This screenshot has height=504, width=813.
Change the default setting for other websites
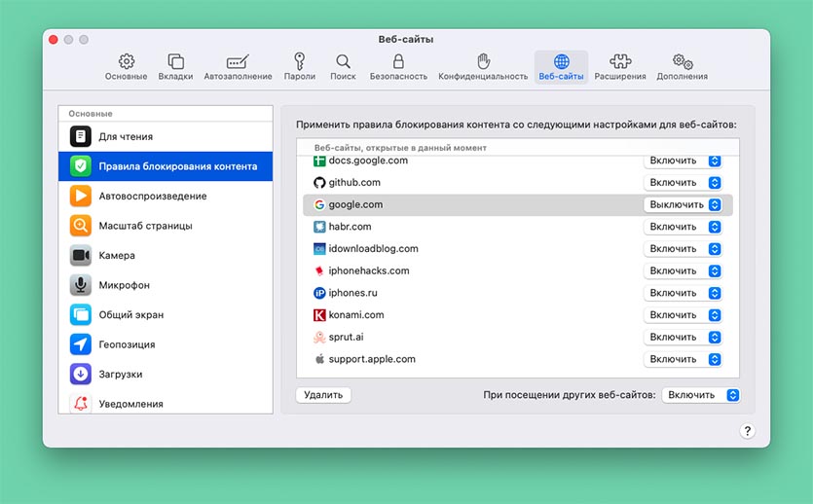701,395
